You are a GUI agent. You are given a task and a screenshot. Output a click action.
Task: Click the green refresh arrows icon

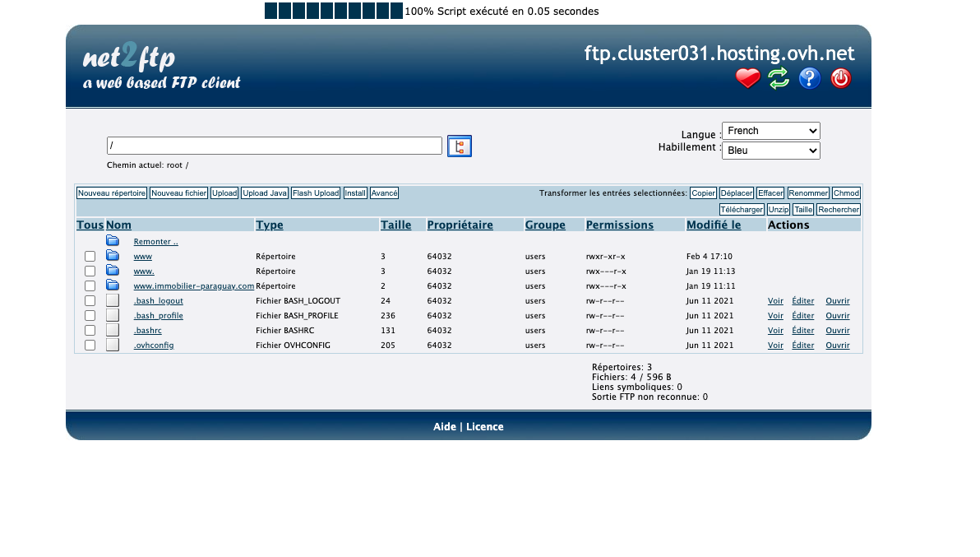click(779, 79)
